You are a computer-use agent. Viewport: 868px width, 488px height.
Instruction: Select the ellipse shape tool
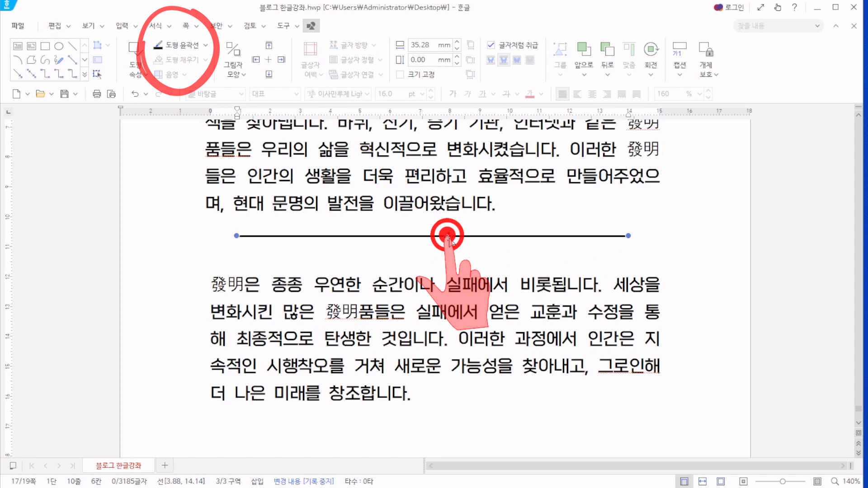[x=59, y=46]
